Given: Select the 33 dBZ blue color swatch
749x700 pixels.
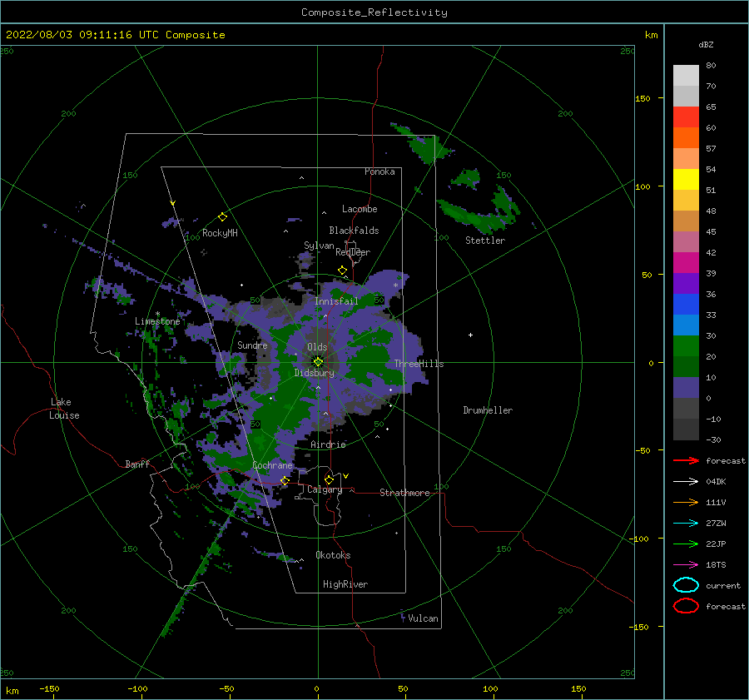Looking at the screenshot, I should click(686, 325).
